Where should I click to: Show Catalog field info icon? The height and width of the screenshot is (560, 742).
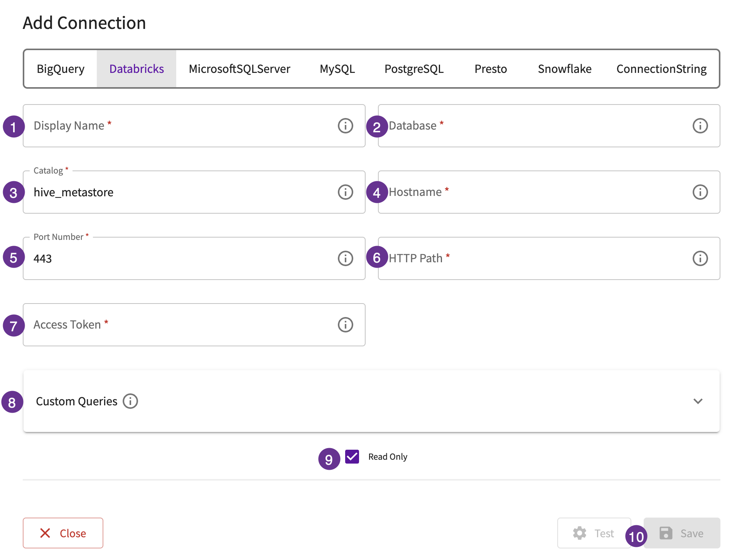(345, 192)
